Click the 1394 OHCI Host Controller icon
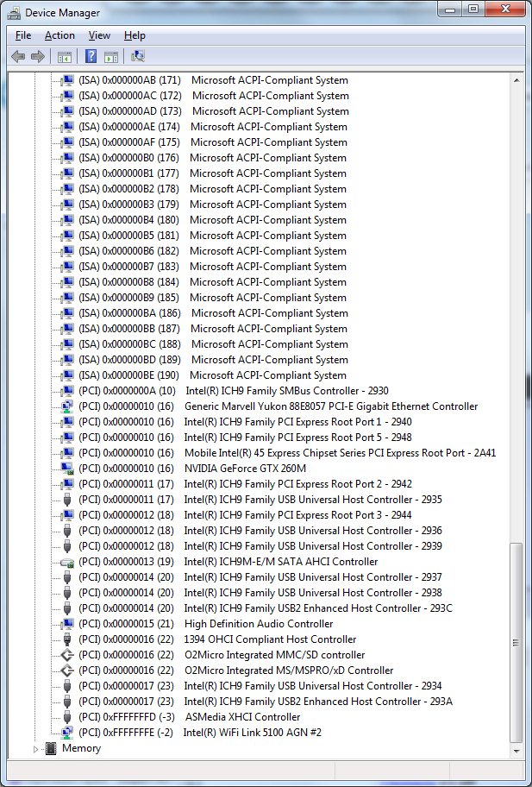Screen dimensions: 532x787 tap(67, 639)
